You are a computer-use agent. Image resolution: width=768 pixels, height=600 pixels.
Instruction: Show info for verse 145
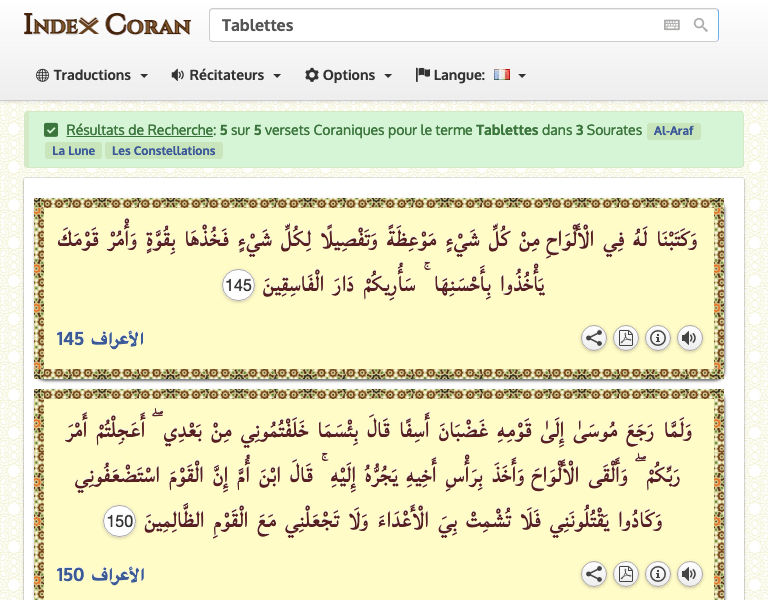click(658, 338)
